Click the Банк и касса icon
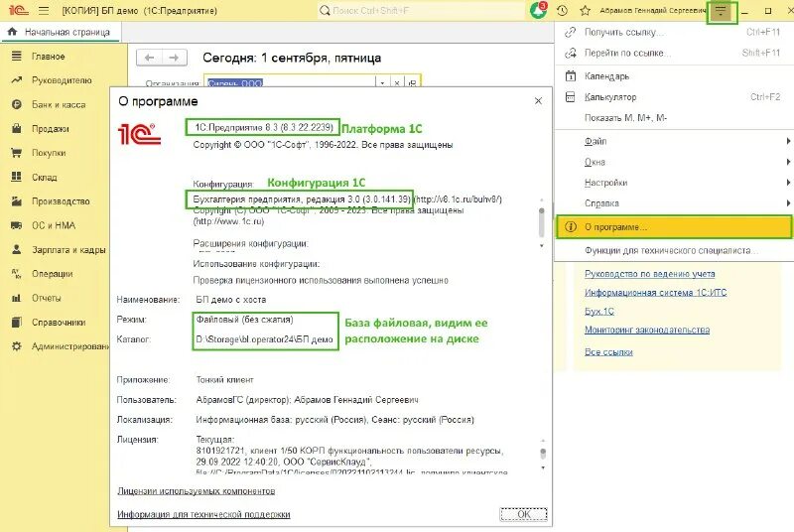 (17, 104)
